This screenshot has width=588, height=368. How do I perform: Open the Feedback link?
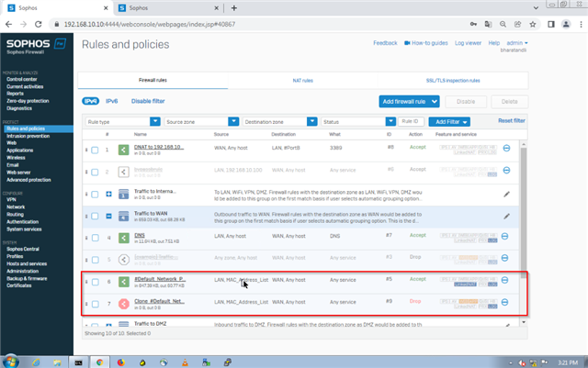click(385, 43)
